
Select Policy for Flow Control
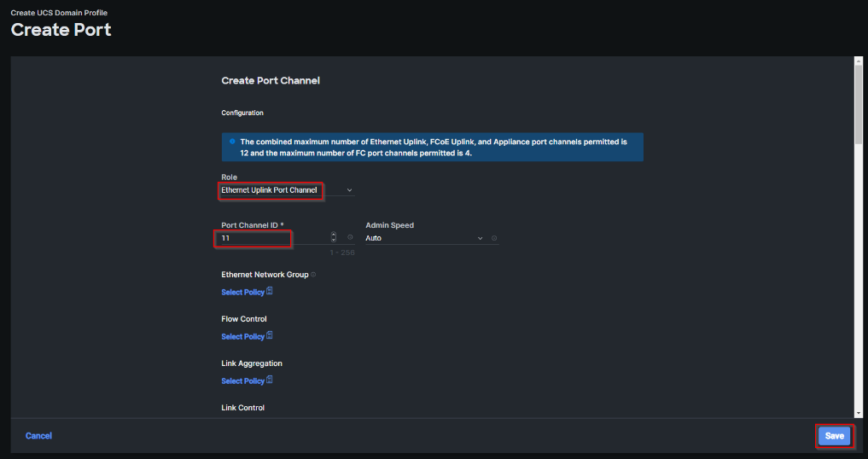coord(242,336)
